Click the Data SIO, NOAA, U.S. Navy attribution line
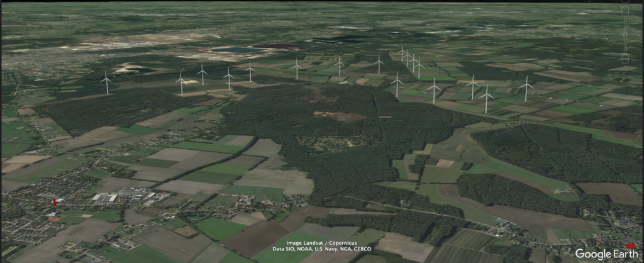The height and width of the screenshot is (263, 644). pos(321,249)
